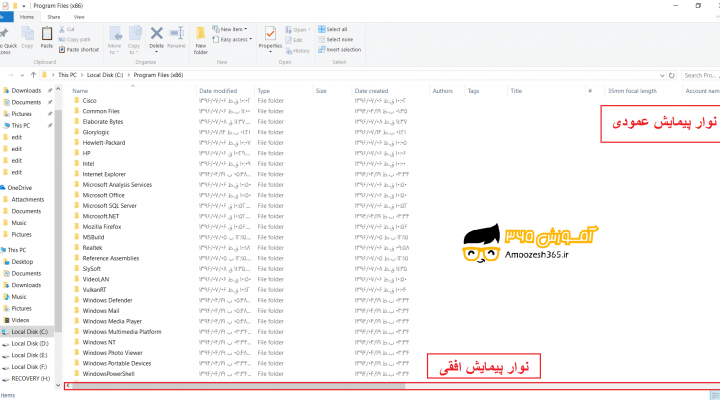
Task: Sort by Date modified column header
Action: point(218,91)
